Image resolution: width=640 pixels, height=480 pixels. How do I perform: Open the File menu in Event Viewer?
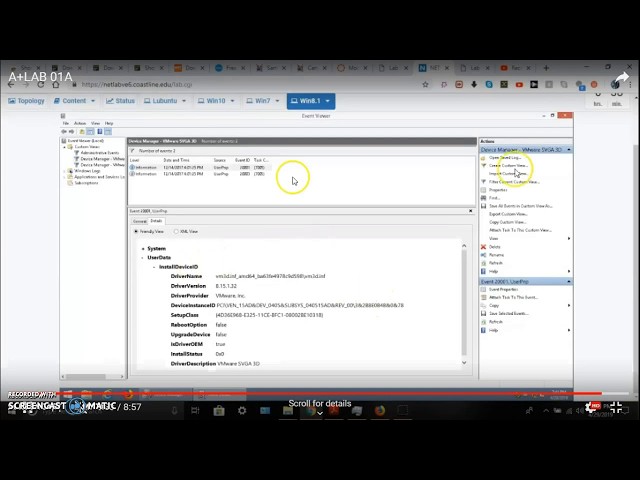(x=66, y=123)
